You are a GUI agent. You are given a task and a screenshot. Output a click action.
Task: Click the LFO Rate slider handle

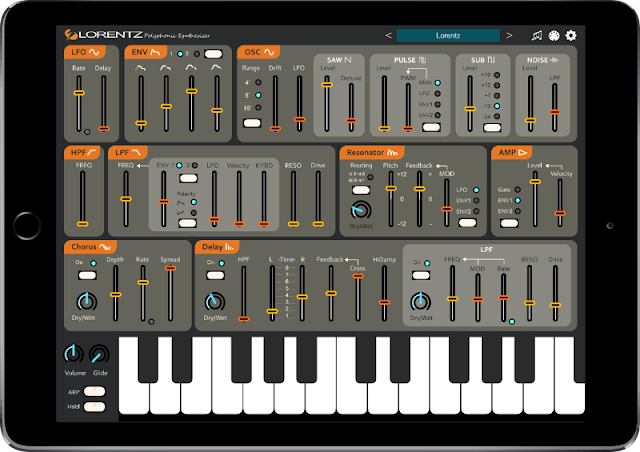pyautogui.click(x=79, y=93)
